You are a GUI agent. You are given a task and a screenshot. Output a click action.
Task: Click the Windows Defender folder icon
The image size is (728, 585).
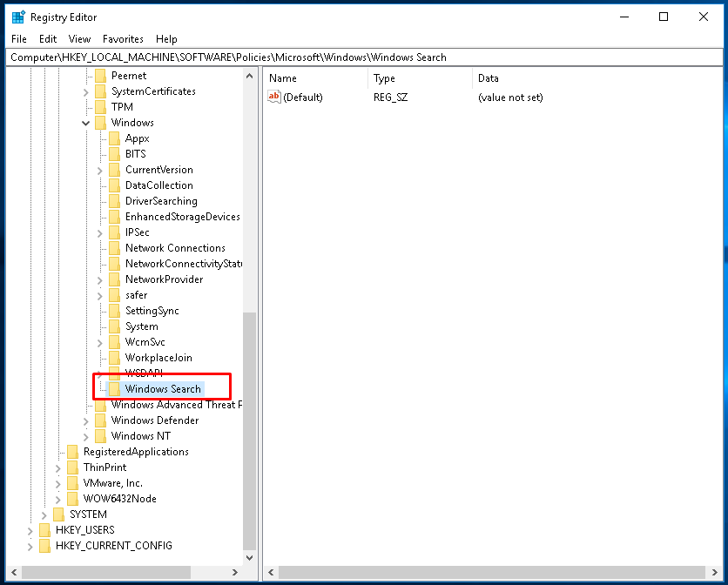(x=100, y=420)
